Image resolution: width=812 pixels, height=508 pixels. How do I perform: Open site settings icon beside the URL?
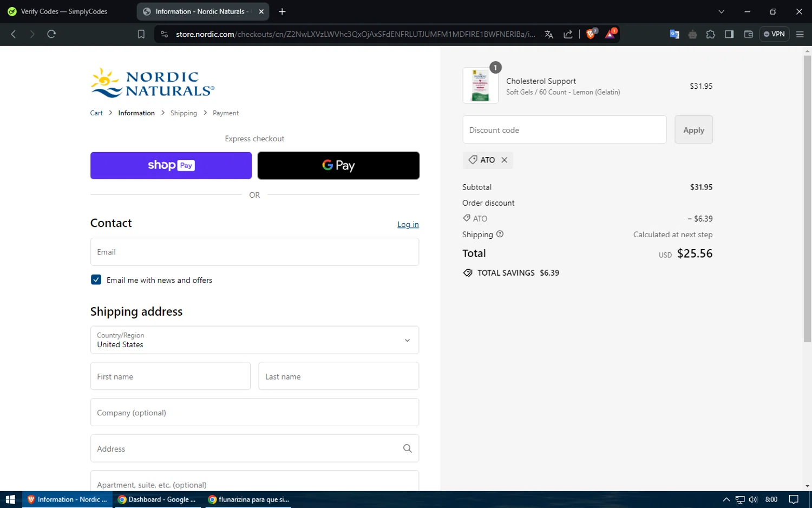click(164, 34)
